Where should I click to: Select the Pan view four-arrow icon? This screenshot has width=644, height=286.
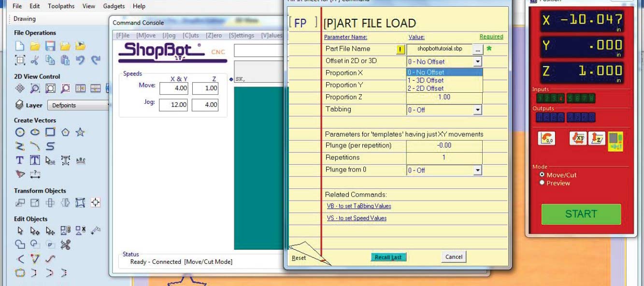pyautogui.click(x=20, y=88)
